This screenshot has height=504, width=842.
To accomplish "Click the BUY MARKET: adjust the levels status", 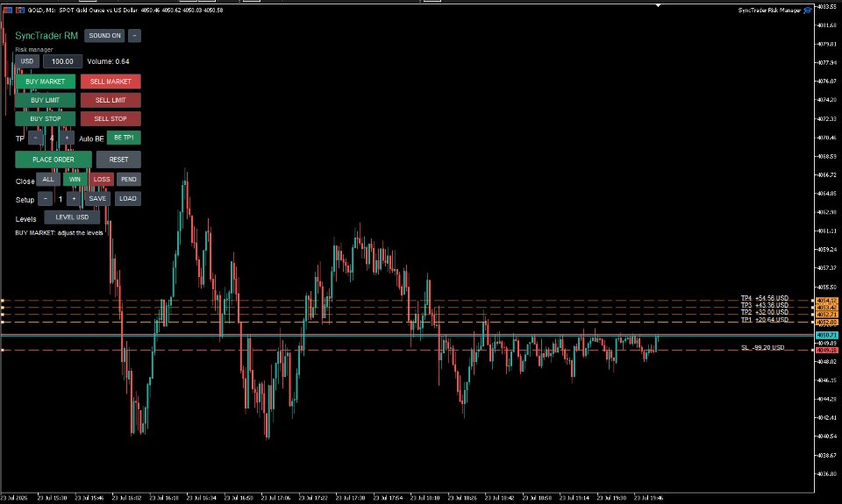I will tap(59, 233).
